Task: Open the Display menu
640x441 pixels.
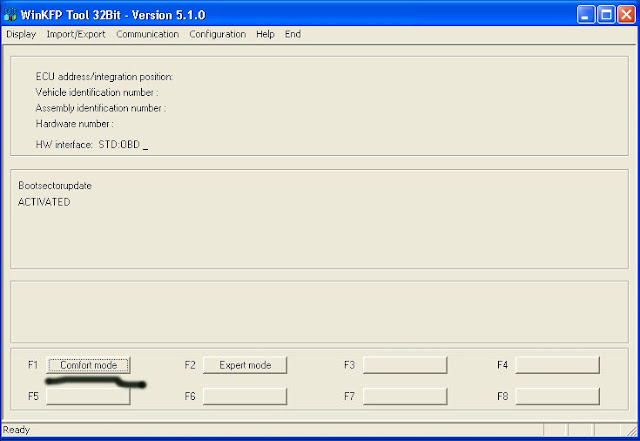Action: 21,34
